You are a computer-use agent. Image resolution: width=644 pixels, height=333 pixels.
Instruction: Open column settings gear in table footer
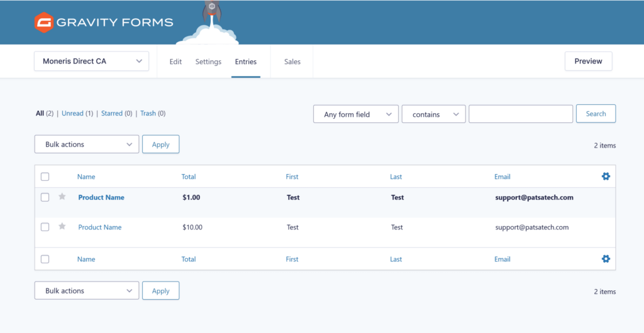click(606, 259)
